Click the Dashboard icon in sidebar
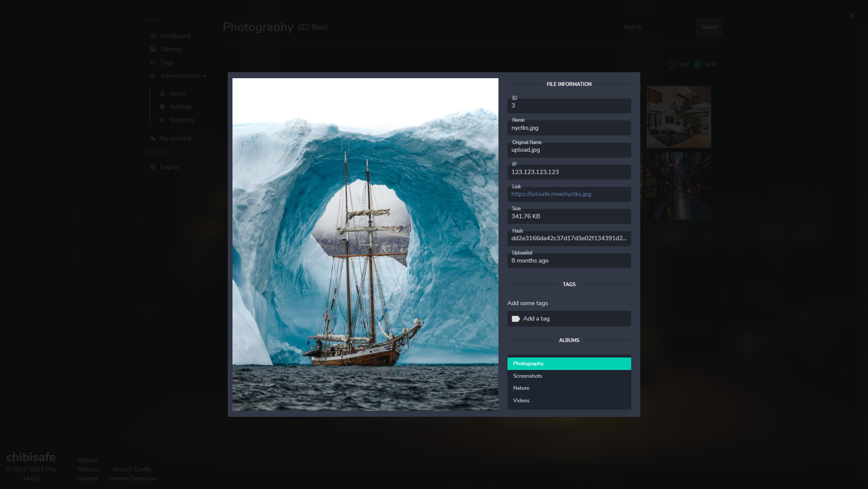The image size is (868, 489). coord(153,36)
